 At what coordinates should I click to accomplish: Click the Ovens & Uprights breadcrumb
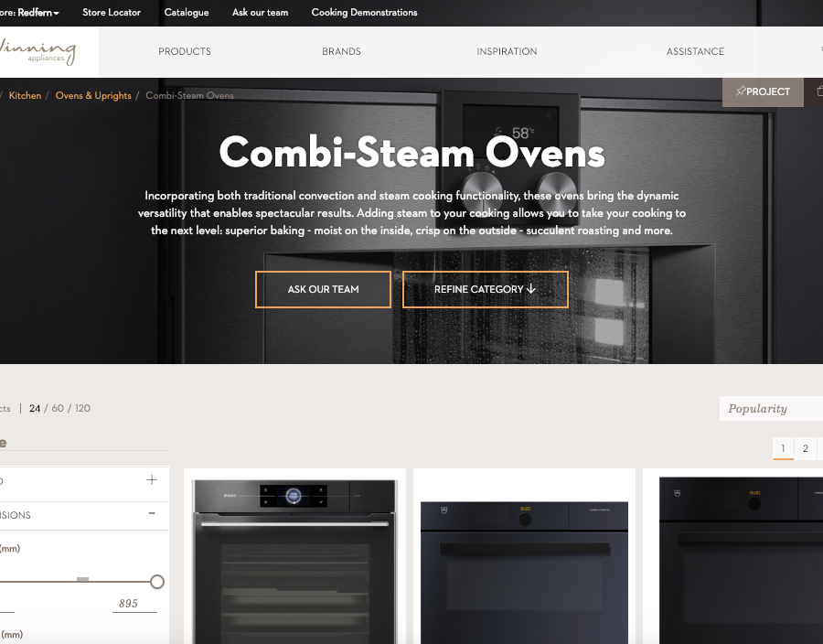[93, 96]
